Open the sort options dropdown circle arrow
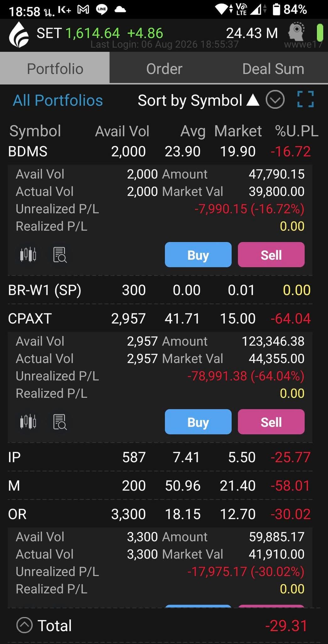This screenshot has height=644, width=328. [x=275, y=100]
